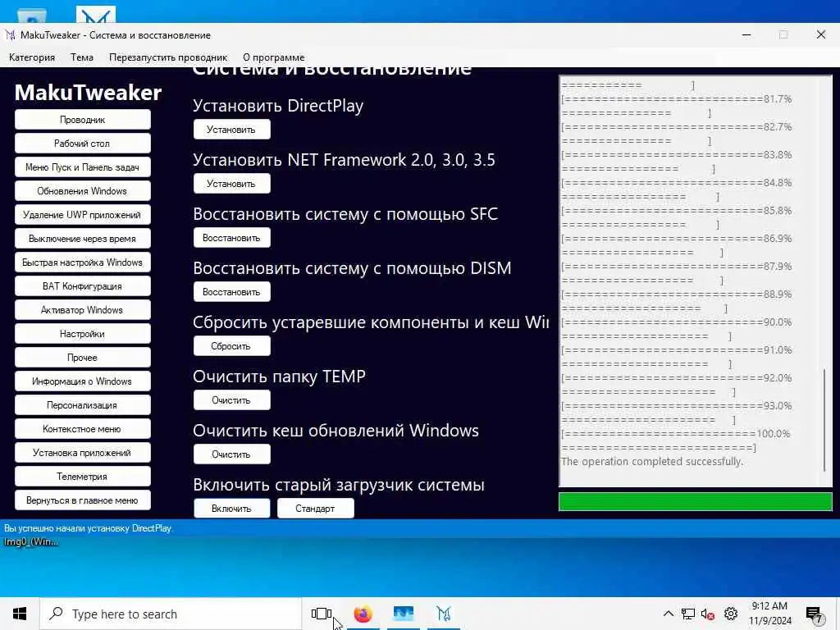Open Информация о Windows category
The image size is (840, 630).
[x=83, y=381]
